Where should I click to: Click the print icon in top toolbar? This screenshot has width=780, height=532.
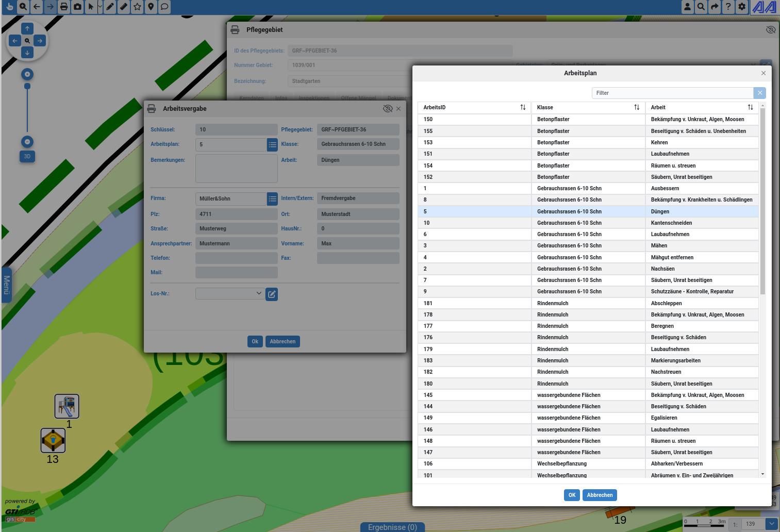click(x=63, y=7)
